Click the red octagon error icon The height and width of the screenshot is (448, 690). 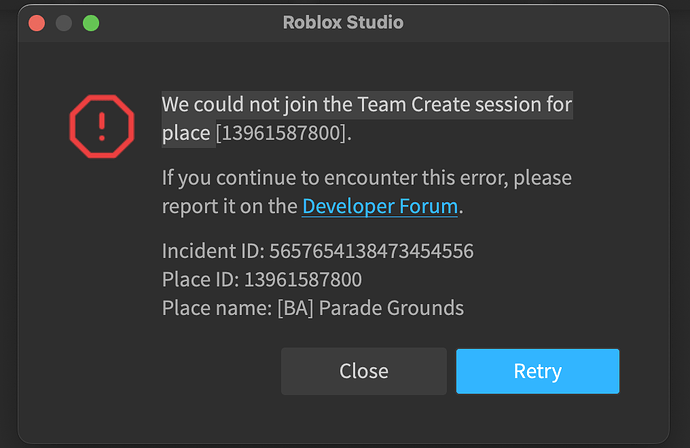pyautogui.click(x=102, y=126)
